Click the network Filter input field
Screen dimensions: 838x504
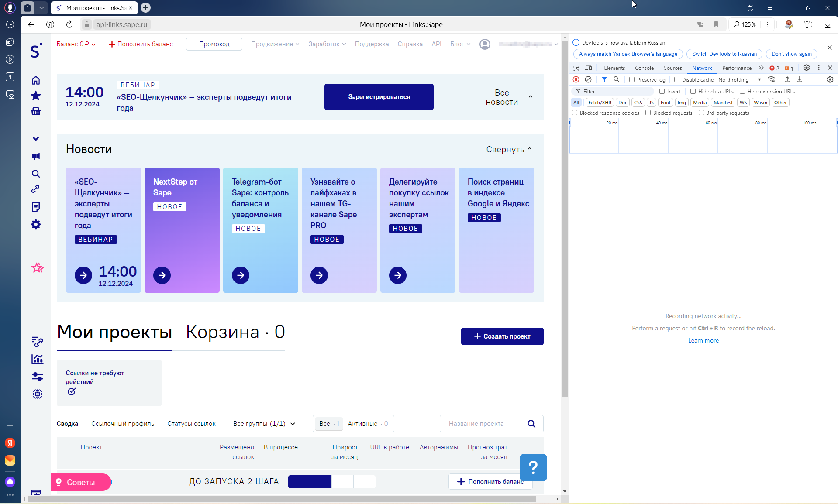pos(613,91)
